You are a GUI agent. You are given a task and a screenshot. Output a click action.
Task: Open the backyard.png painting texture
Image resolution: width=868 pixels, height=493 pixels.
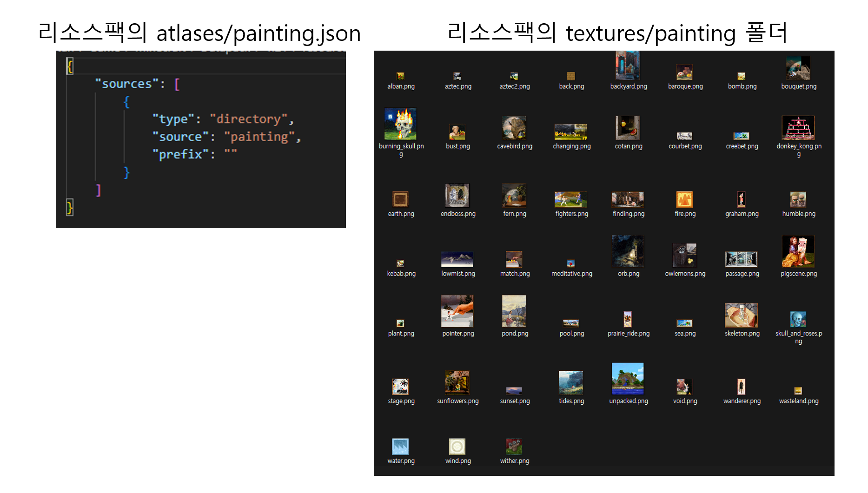628,66
